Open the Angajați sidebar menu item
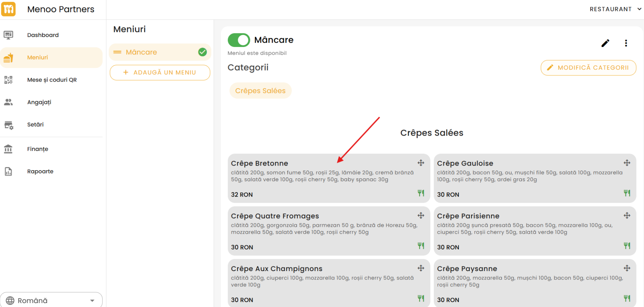 click(x=39, y=102)
